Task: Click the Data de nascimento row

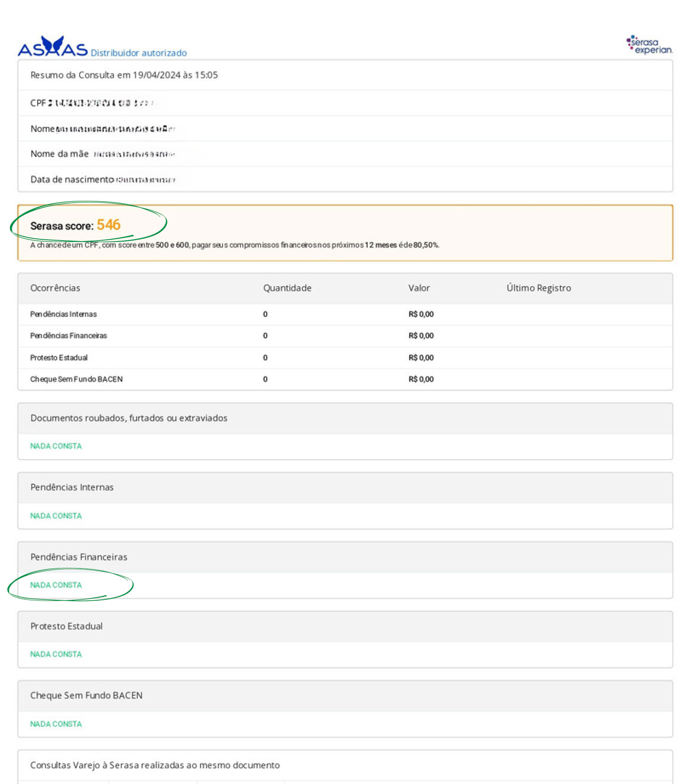Action: click(103, 179)
